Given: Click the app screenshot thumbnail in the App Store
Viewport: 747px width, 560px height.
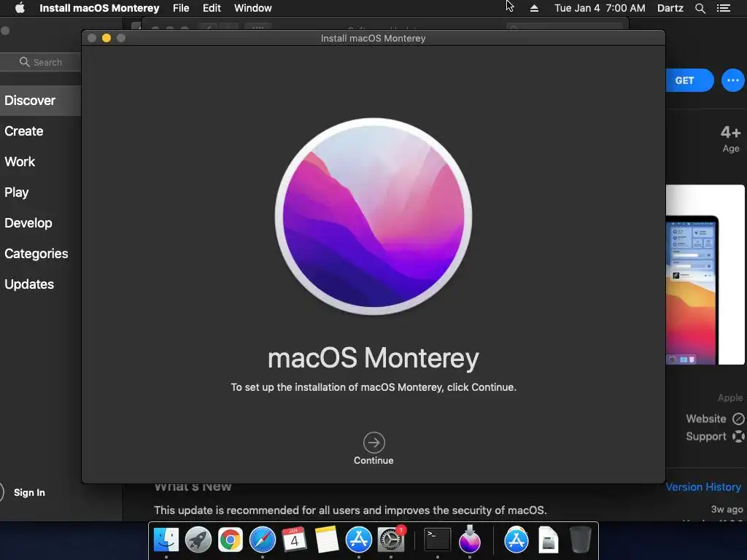Looking at the screenshot, I should click(705, 275).
